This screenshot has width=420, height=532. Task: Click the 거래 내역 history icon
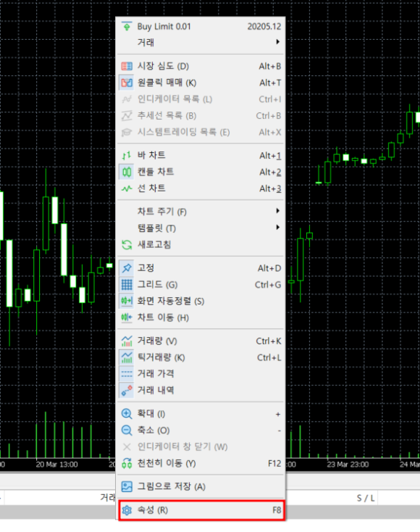click(127, 390)
